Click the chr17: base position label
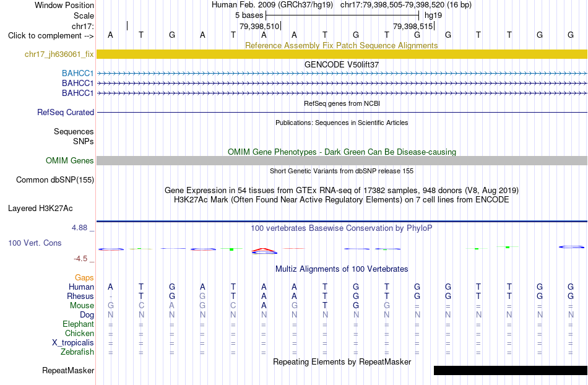 pyautogui.click(x=82, y=26)
